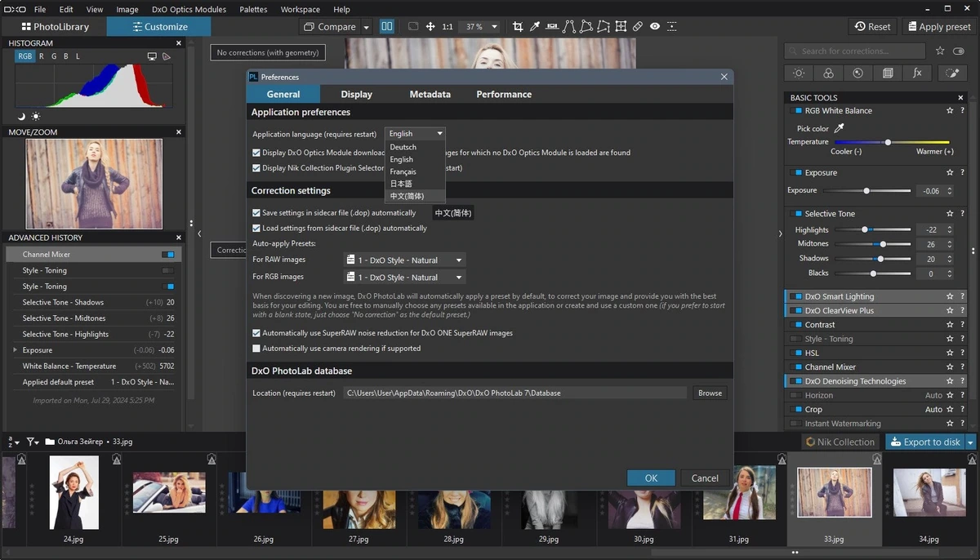Show highlight clipping sun icon in Histogram
This screenshot has height=560, width=980.
click(x=34, y=117)
